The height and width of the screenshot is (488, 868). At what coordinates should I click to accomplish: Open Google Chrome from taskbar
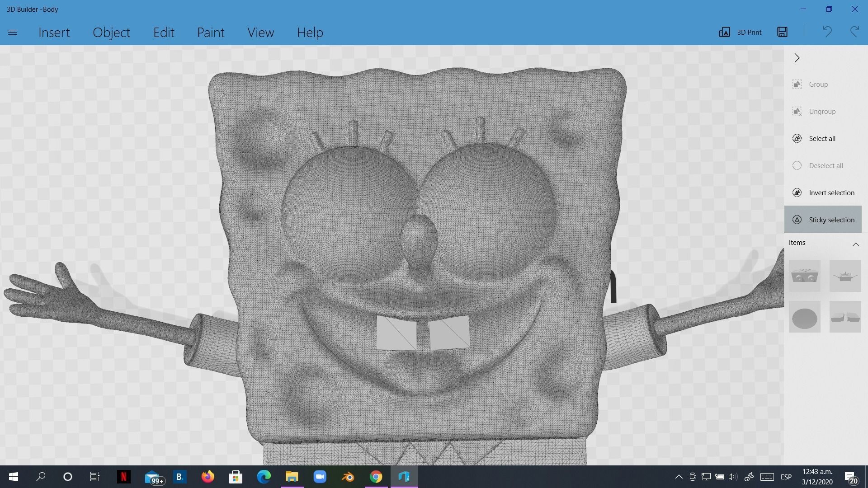[376, 477]
